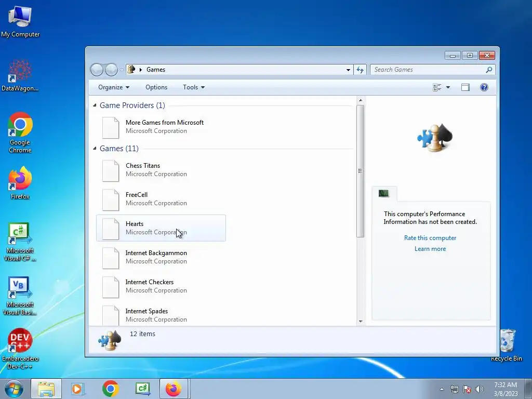Open the recent pages dropdown arrow

click(x=122, y=70)
